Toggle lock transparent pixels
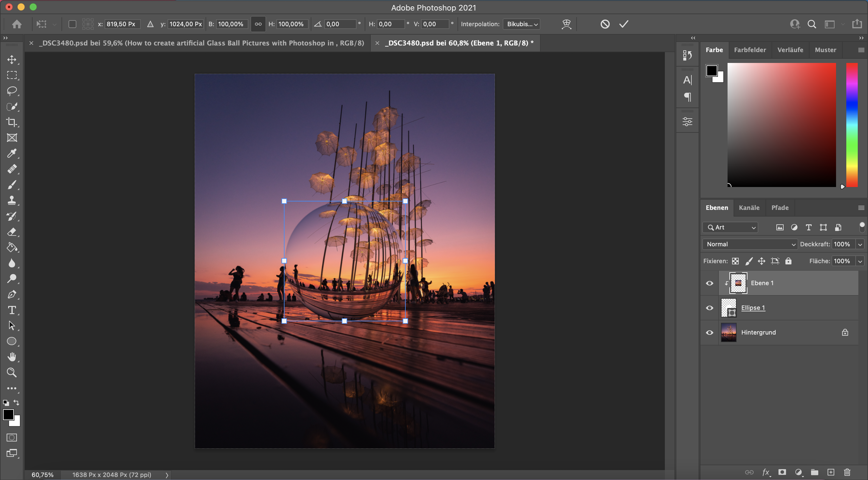The height and width of the screenshot is (480, 868). point(735,261)
